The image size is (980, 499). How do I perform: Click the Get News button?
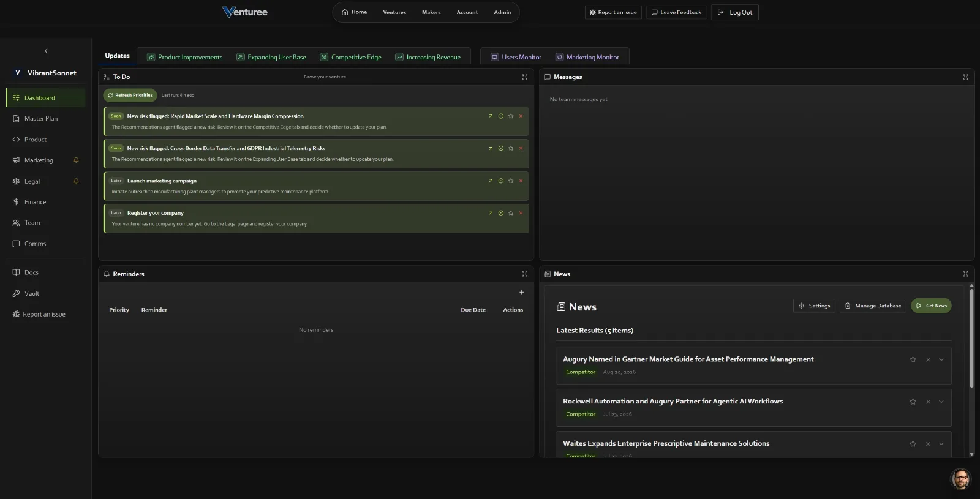click(x=931, y=306)
